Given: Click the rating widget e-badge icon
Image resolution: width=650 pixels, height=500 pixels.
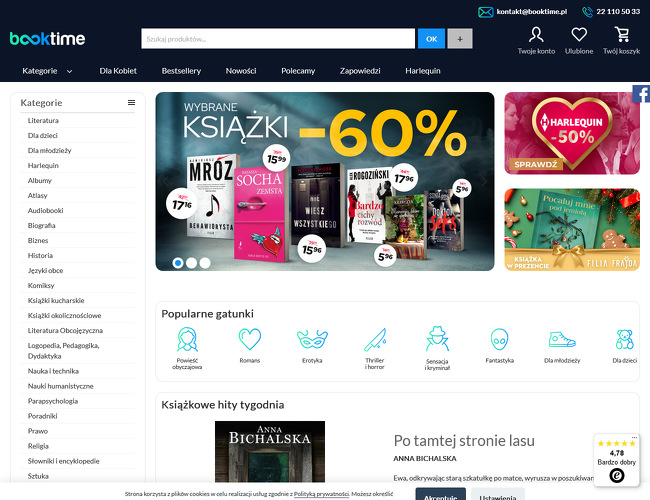Looking at the screenshot, I should pos(616,475).
